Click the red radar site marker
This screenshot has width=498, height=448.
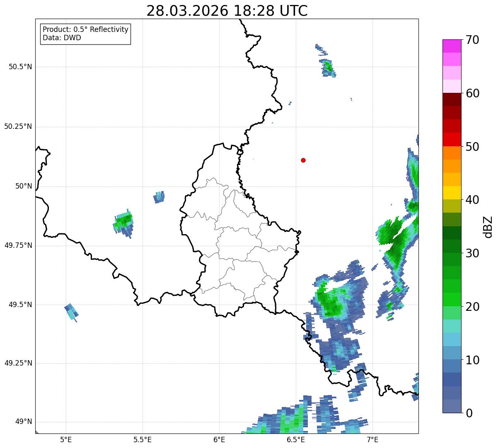pos(303,160)
